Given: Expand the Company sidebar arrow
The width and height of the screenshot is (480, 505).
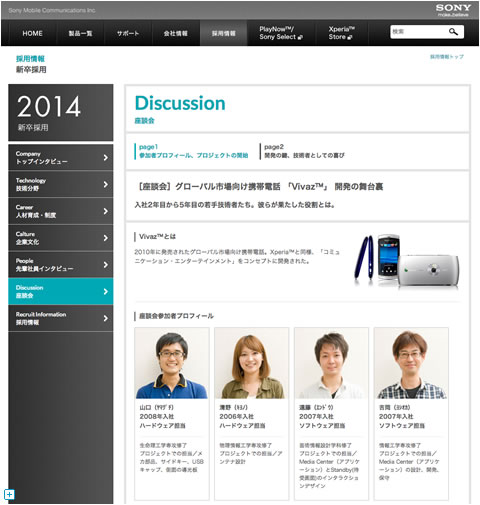Looking at the screenshot, I should pyautogui.click(x=106, y=158).
